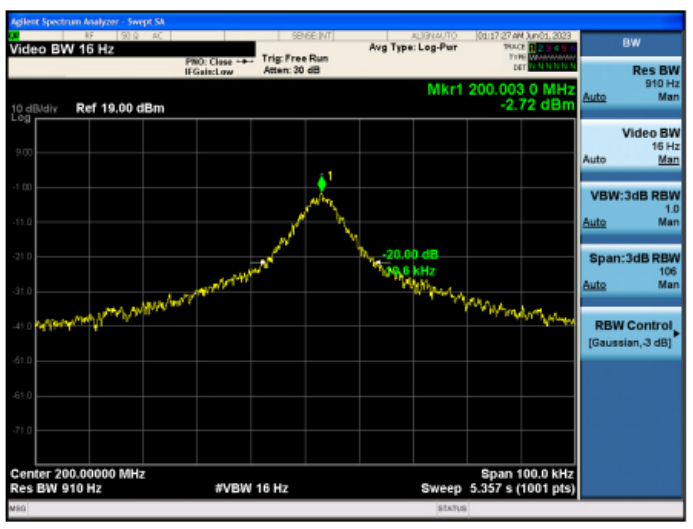Click the Center 200.00000 MHz annotation
The height and width of the screenshot is (529, 693).
click(x=76, y=472)
